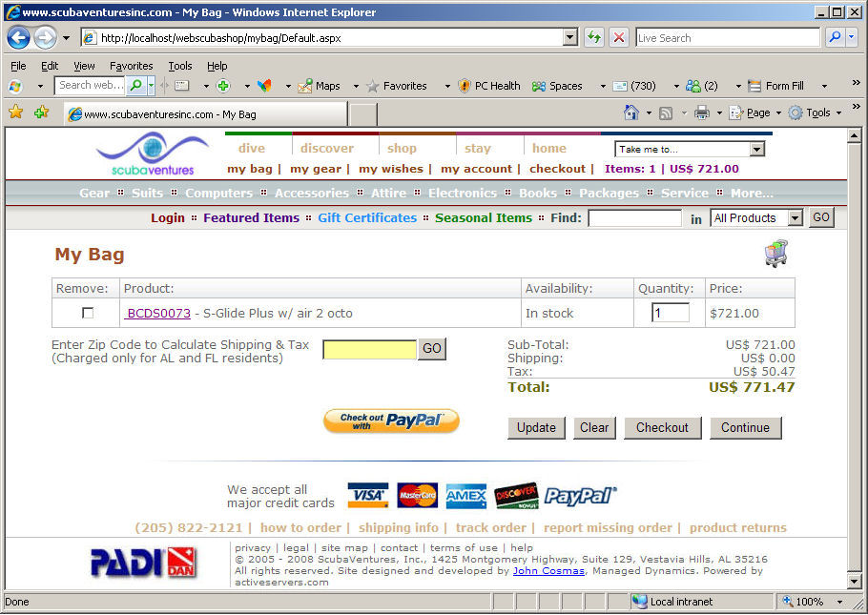The width and height of the screenshot is (868, 615).
Task: Click the Gift Certificates link
Action: coord(367,218)
